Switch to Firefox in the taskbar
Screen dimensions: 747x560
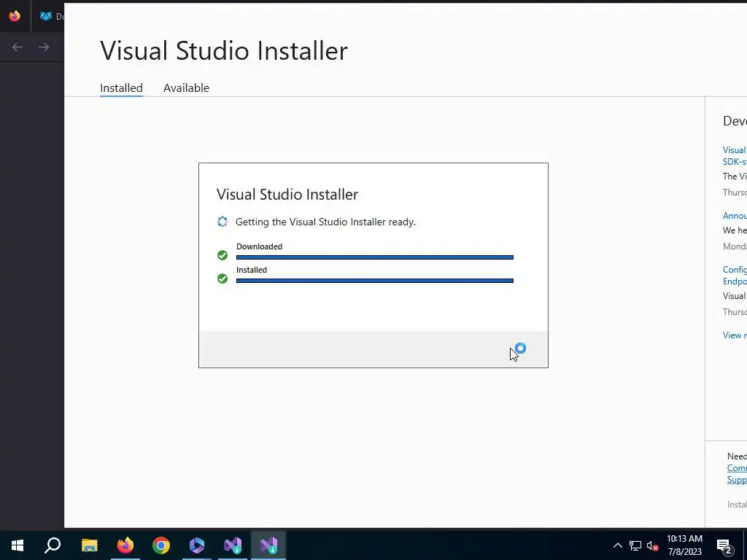point(125,545)
